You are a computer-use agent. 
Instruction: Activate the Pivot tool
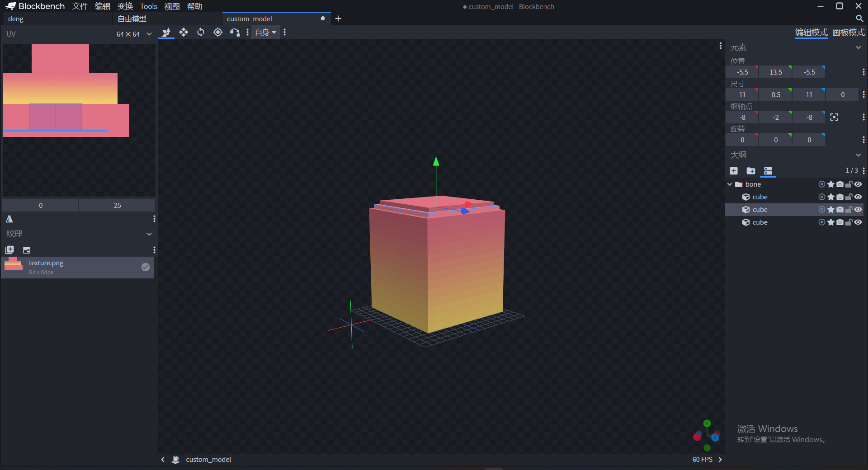(218, 32)
